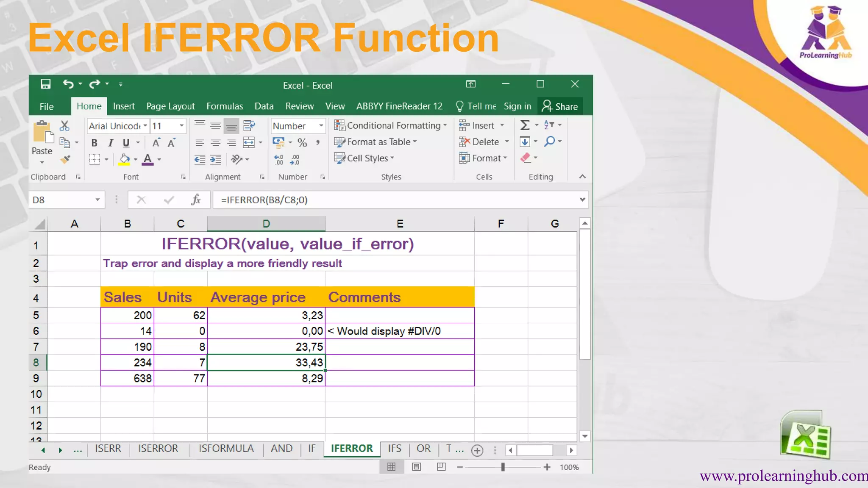868x488 pixels.
Task: Click the AutoSum sigma icon
Action: tap(525, 125)
